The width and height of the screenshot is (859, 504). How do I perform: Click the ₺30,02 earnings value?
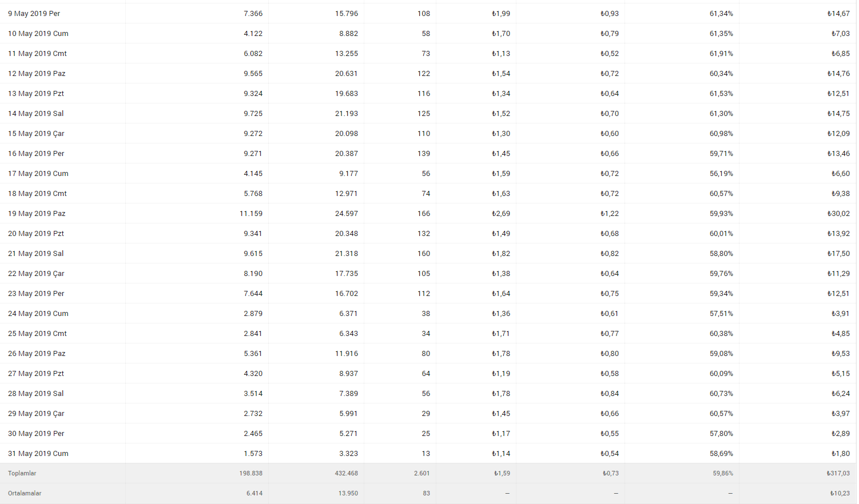pos(838,214)
